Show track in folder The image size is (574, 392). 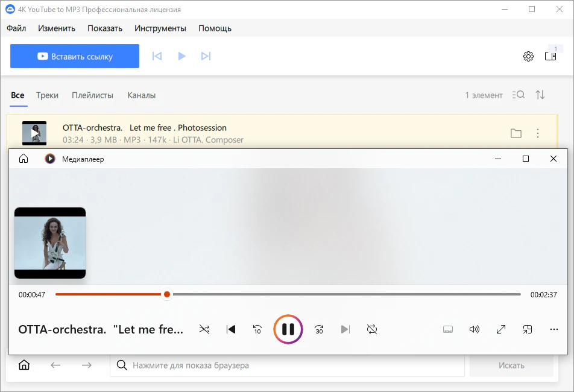pos(516,133)
